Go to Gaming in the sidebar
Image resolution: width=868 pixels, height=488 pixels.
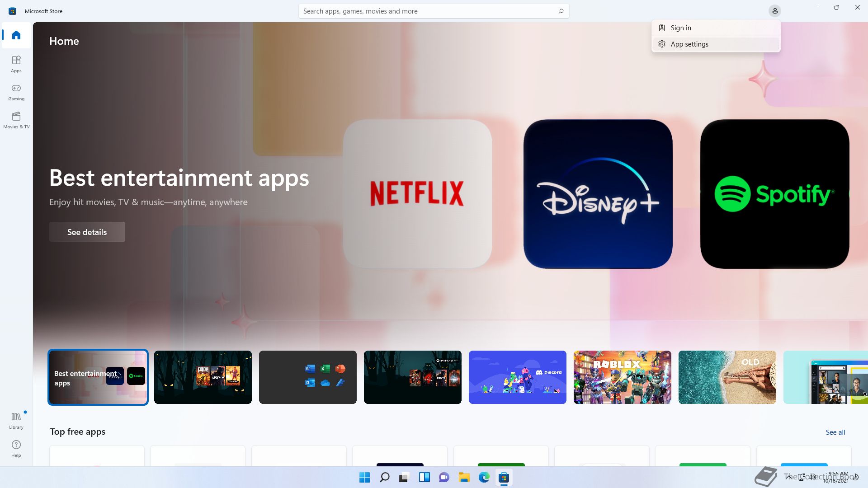pos(16,92)
